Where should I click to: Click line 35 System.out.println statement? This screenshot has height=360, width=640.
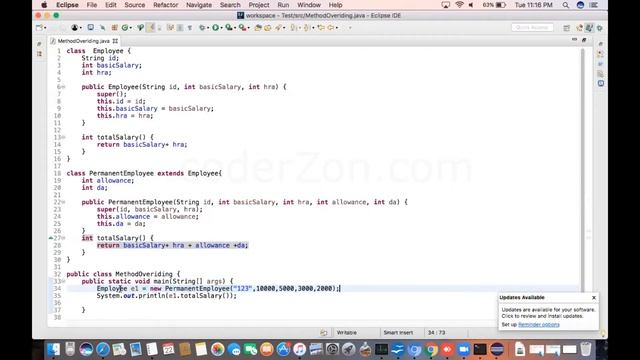pyautogui.click(x=167, y=296)
